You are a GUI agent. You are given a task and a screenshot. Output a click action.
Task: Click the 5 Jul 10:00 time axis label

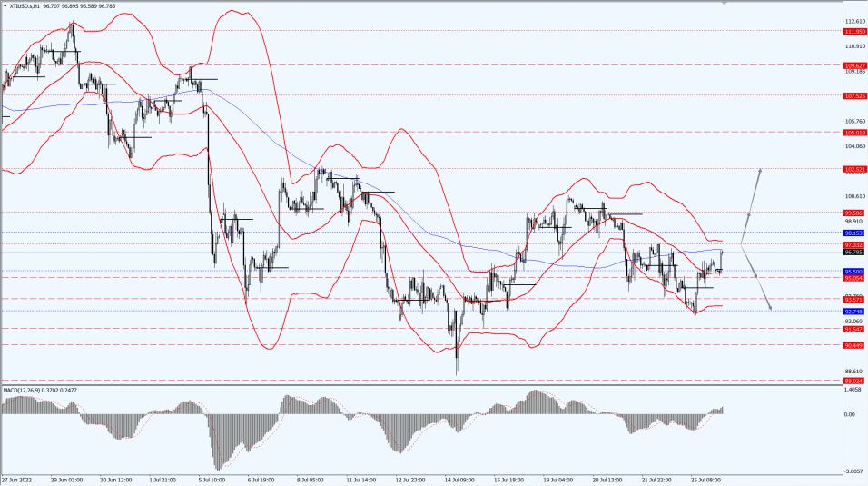[x=212, y=480]
